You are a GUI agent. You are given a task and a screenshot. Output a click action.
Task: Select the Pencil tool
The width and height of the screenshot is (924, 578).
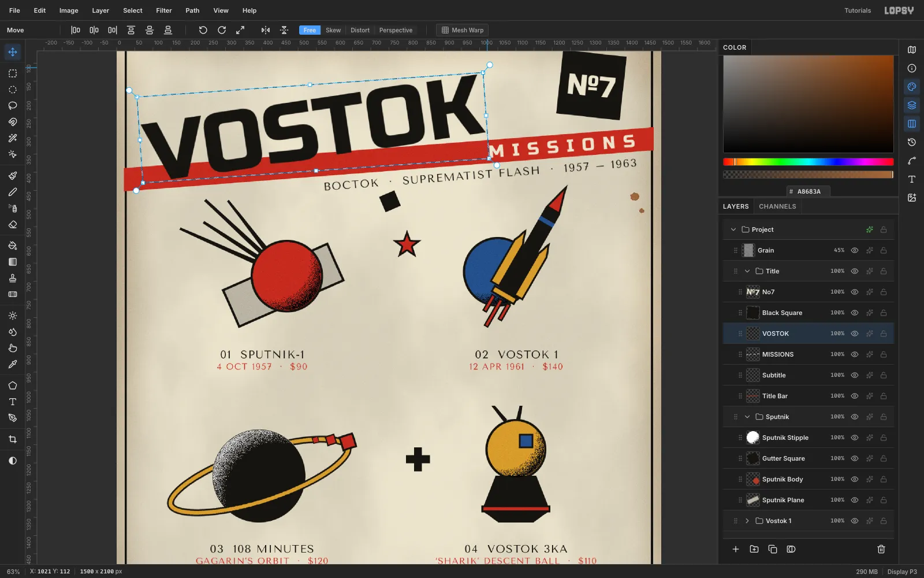[x=13, y=192]
